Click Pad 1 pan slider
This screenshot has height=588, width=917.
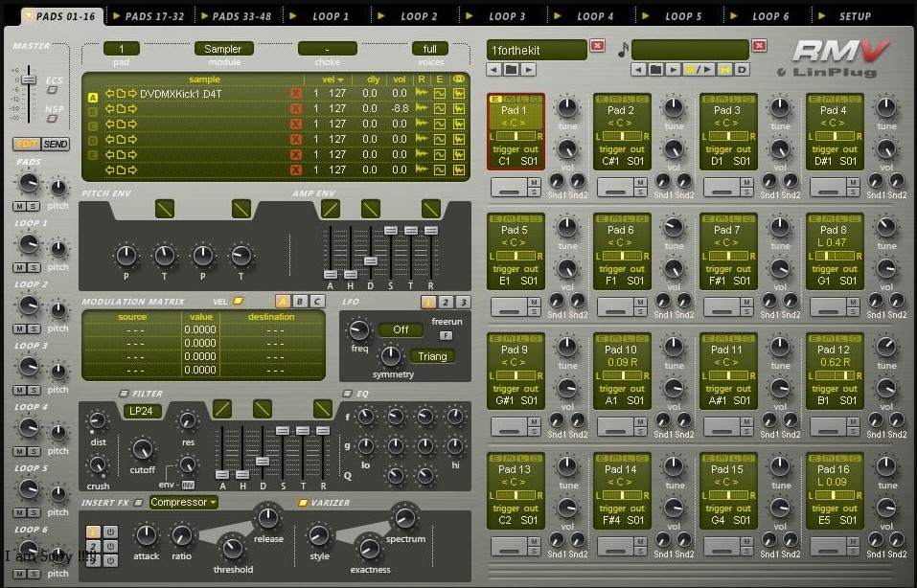tap(516, 136)
